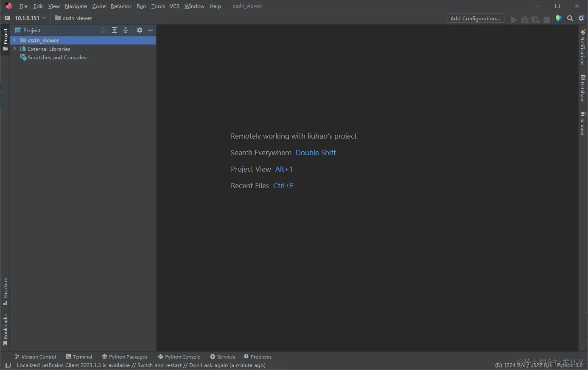Click the Collapse All icon in Project panel
This screenshot has height=370, width=588.
coord(126,30)
